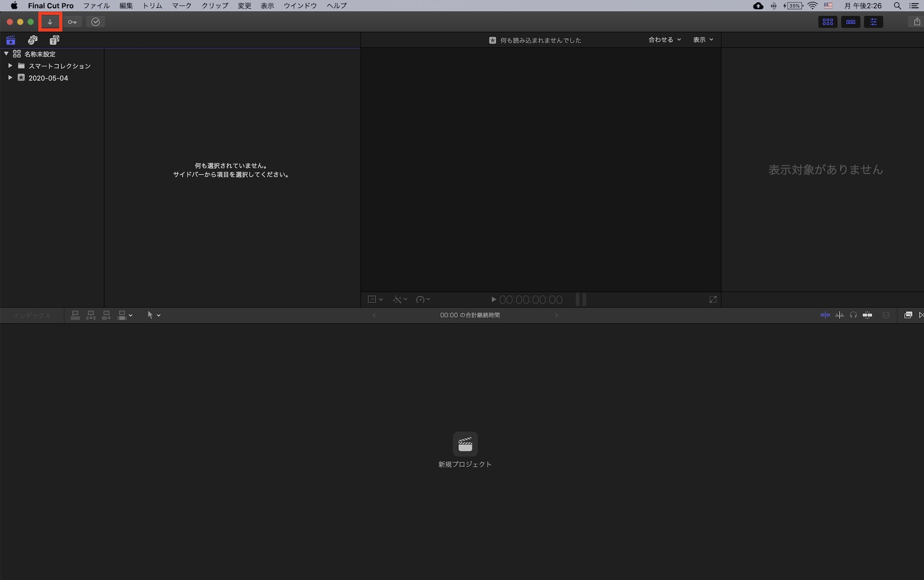The image size is (924, 580).
Task: Enter full screen viewer playback
Action: (x=713, y=299)
